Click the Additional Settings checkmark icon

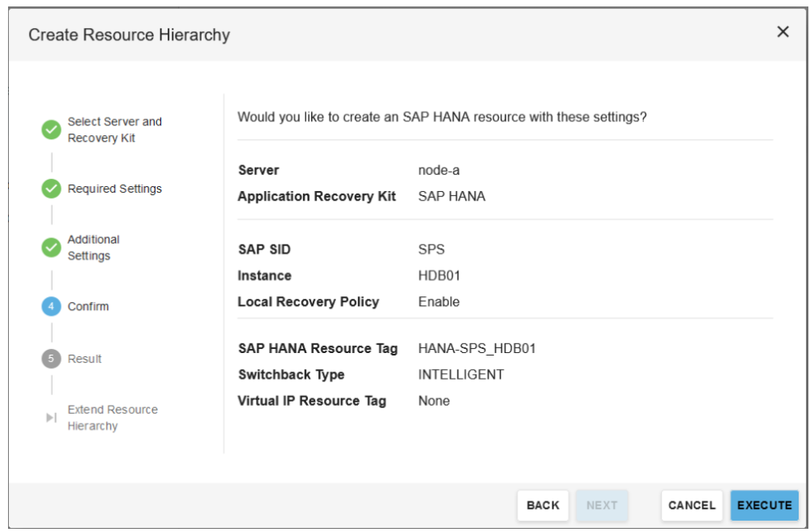(x=51, y=247)
